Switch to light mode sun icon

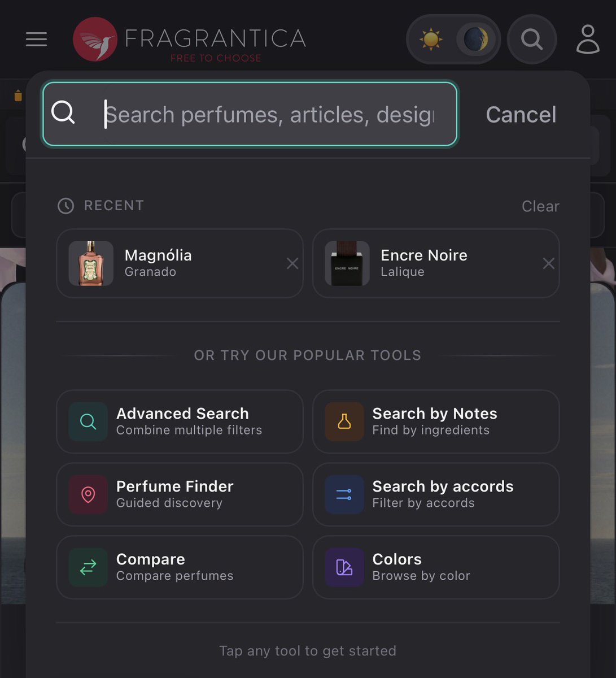[431, 40]
